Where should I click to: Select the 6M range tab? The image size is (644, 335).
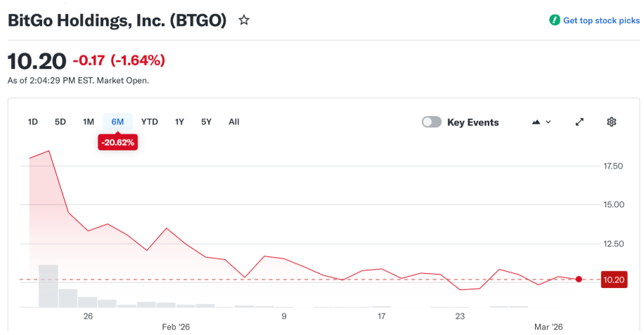coord(117,121)
